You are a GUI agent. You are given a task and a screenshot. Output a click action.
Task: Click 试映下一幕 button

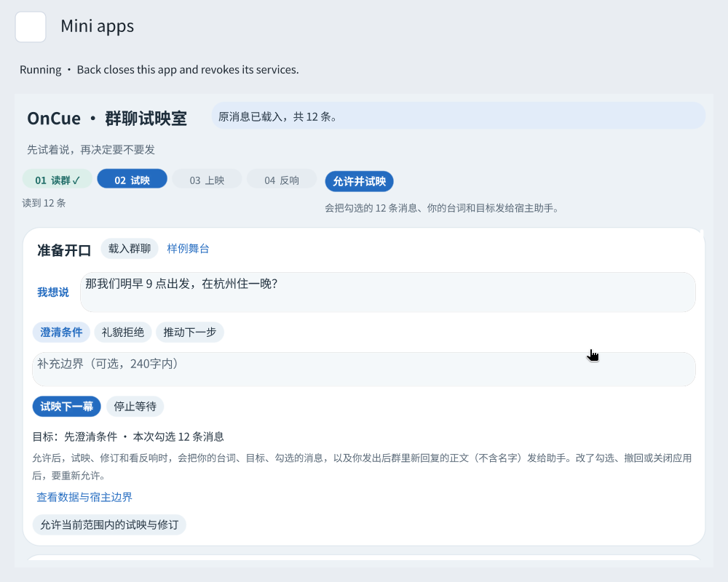[66, 407]
